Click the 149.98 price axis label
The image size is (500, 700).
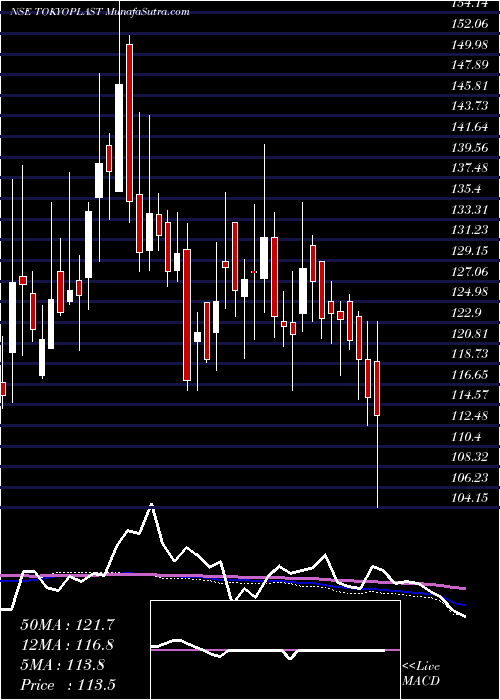point(469,44)
